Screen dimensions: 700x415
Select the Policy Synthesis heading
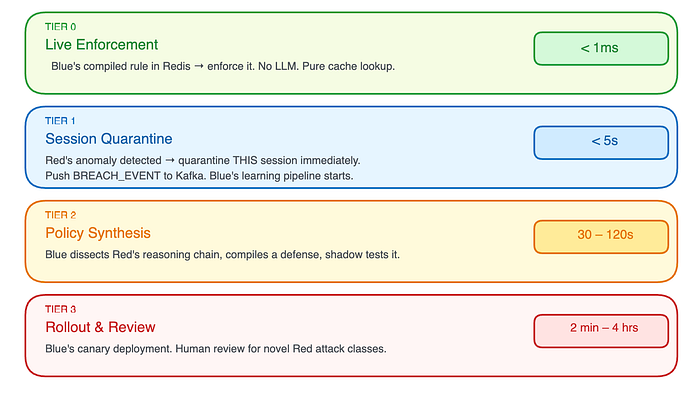[98, 233]
